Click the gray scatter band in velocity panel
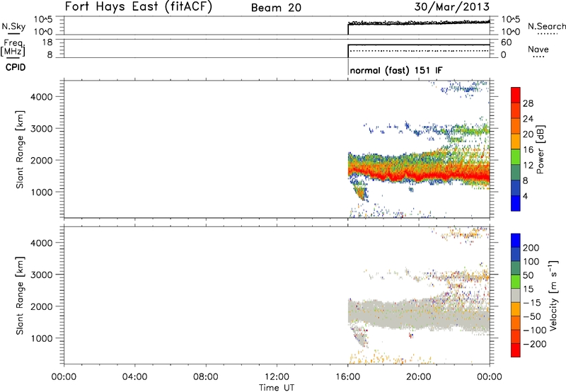 419,315
